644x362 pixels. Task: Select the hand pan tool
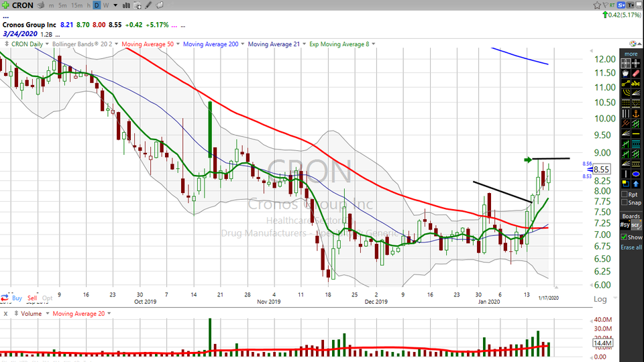pyautogui.click(x=626, y=73)
